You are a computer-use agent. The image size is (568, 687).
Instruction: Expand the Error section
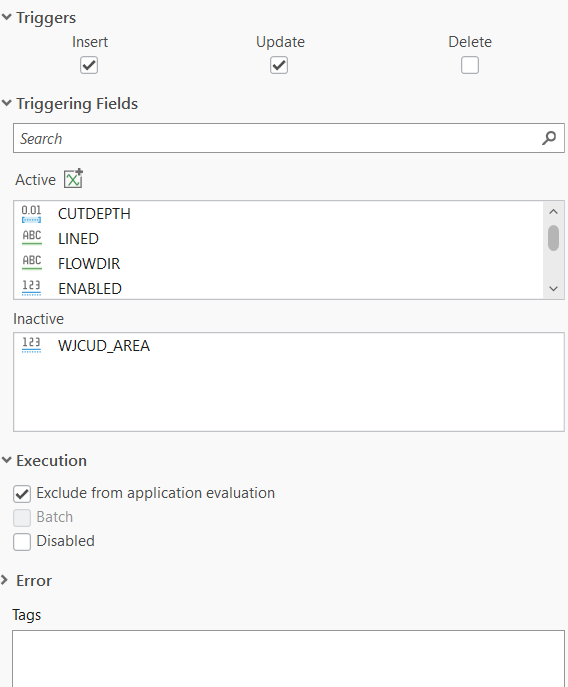[x=5, y=580]
